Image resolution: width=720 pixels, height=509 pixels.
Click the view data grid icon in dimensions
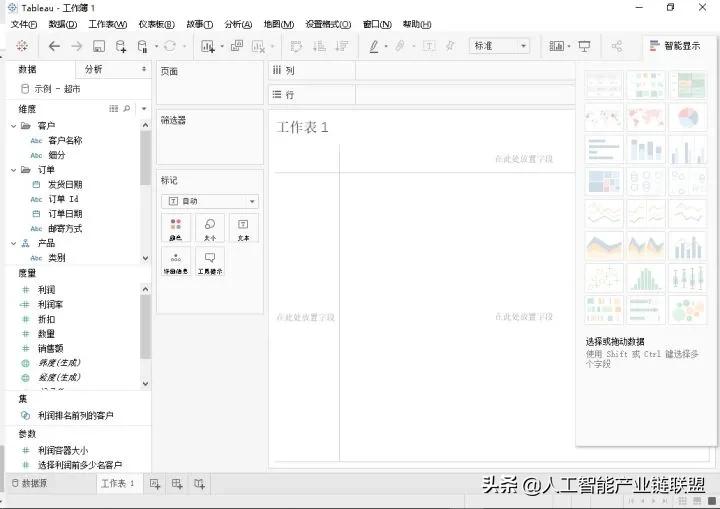(113, 109)
